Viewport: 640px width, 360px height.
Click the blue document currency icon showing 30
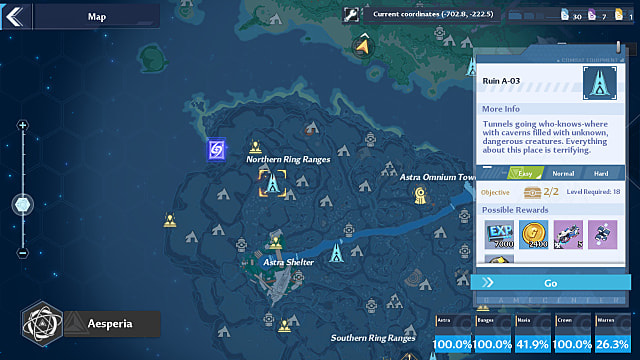[x=565, y=15]
